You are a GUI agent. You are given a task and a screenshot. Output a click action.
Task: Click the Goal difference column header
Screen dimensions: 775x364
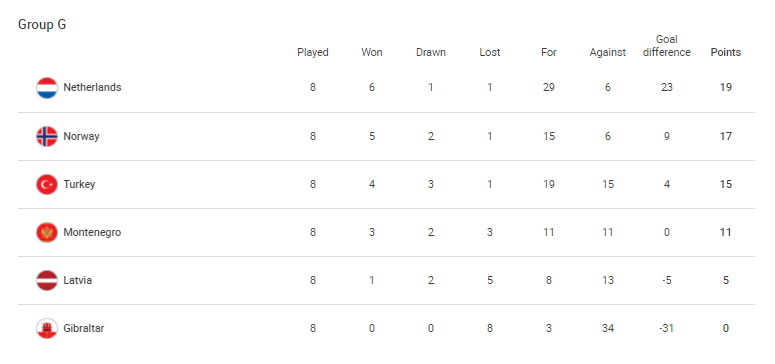[666, 46]
